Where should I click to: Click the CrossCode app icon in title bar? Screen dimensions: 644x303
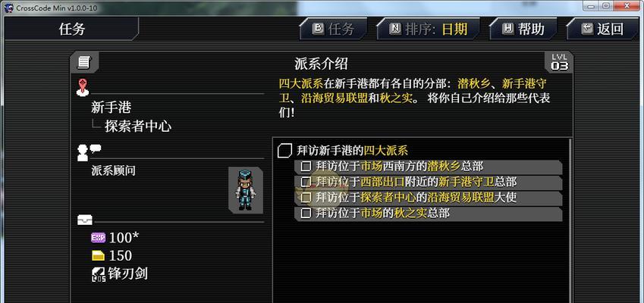click(9, 8)
